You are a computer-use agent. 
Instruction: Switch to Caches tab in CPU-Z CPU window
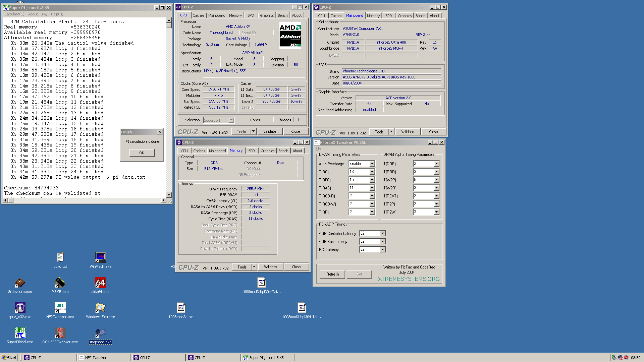[198, 15]
